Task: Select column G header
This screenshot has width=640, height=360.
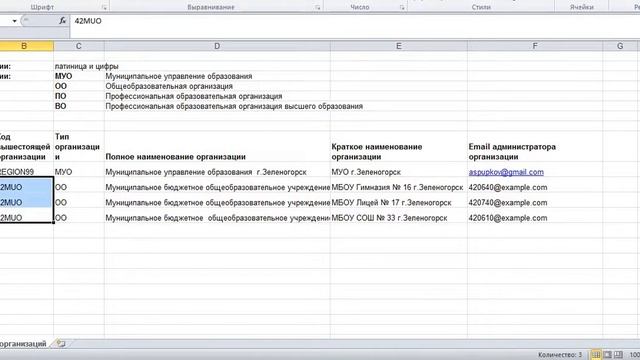Action: pyautogui.click(x=620, y=46)
